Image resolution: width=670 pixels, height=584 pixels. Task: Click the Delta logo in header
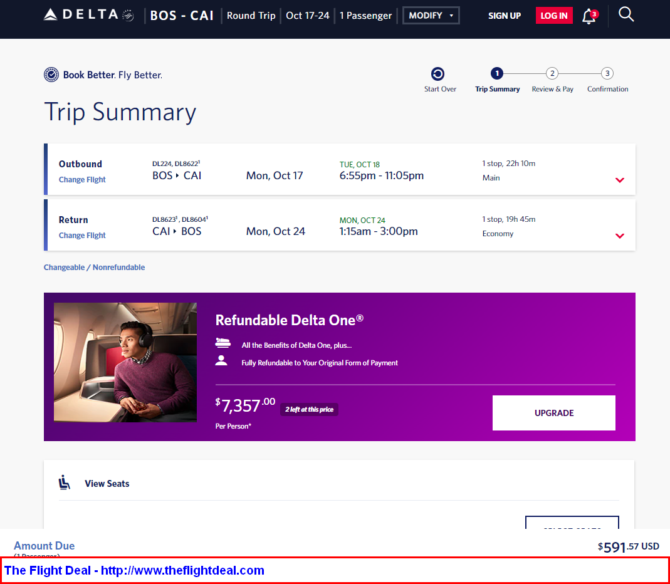coord(89,15)
